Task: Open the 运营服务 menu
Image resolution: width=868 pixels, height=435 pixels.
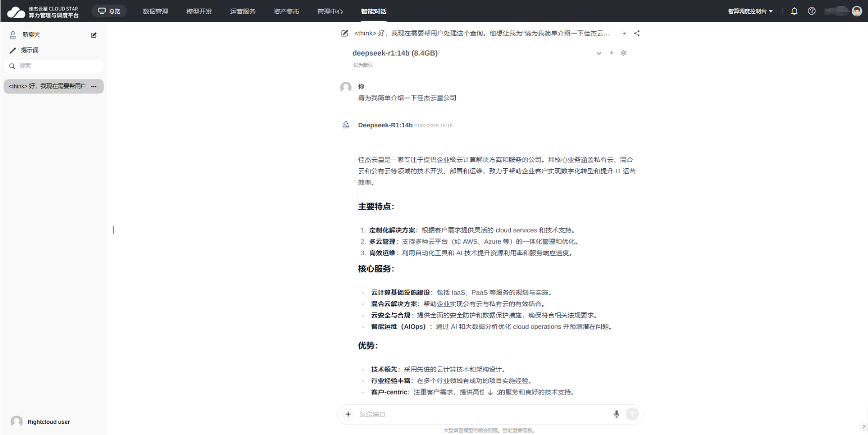Action: point(243,11)
